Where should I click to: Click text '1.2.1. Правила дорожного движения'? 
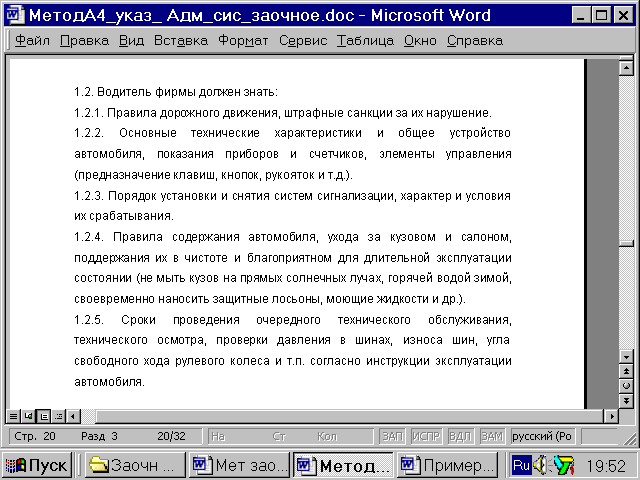click(x=176, y=113)
